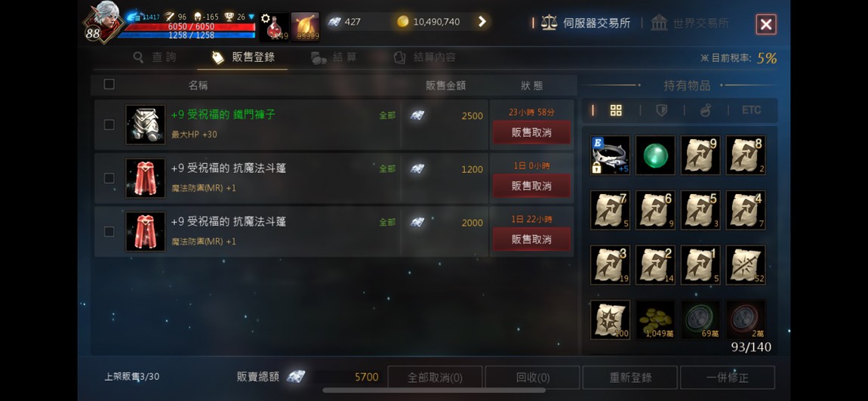Tick checkbox for the 1200 cloak listing

[x=109, y=178]
